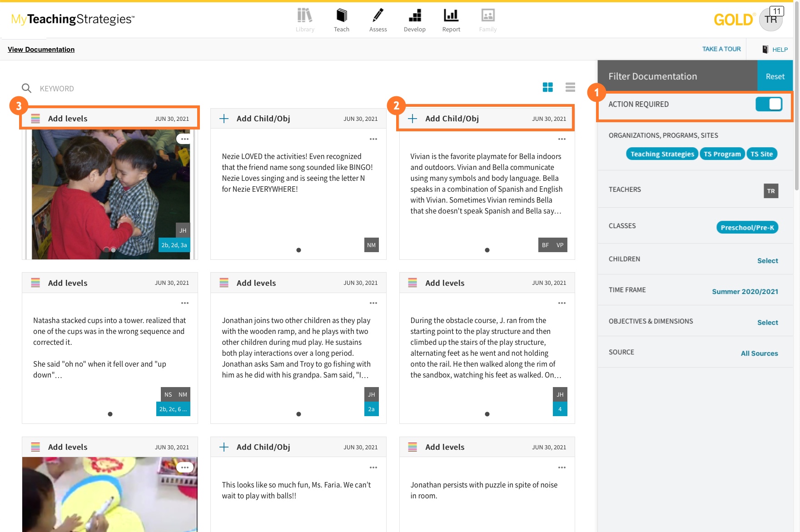Choose the All Sources source filter

(759, 353)
